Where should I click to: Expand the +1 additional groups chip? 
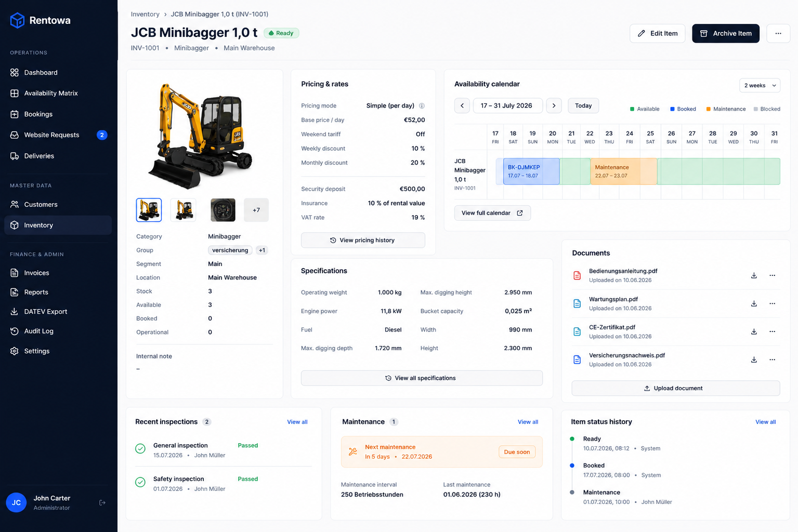[262, 250]
